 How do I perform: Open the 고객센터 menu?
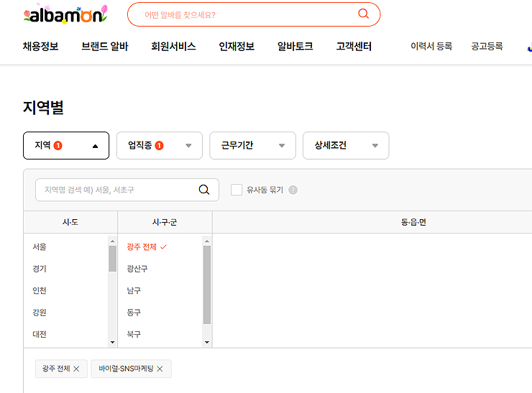point(354,46)
